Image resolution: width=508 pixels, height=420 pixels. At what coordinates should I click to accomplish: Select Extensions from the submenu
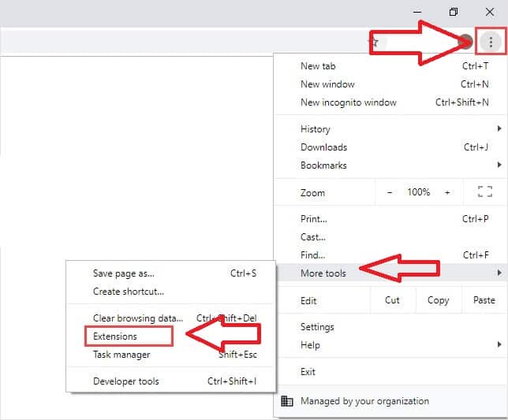click(115, 336)
